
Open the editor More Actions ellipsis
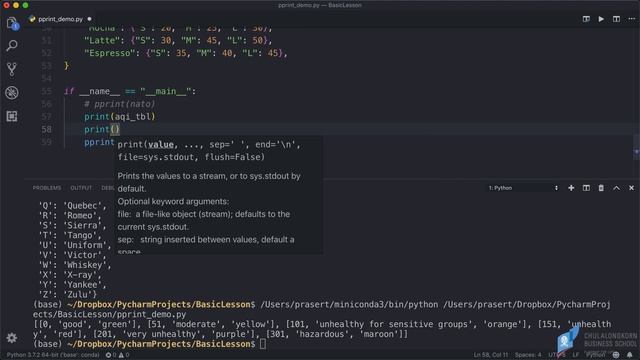(x=631, y=19)
